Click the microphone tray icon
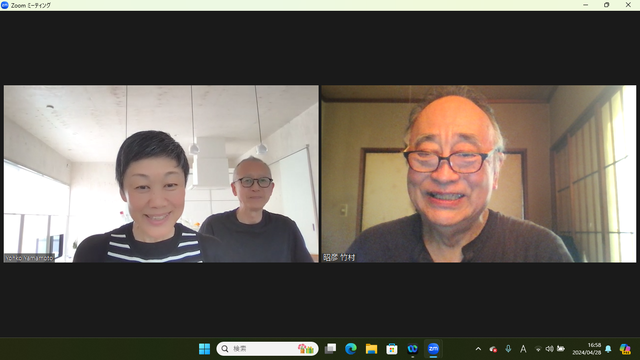 pyautogui.click(x=508, y=349)
